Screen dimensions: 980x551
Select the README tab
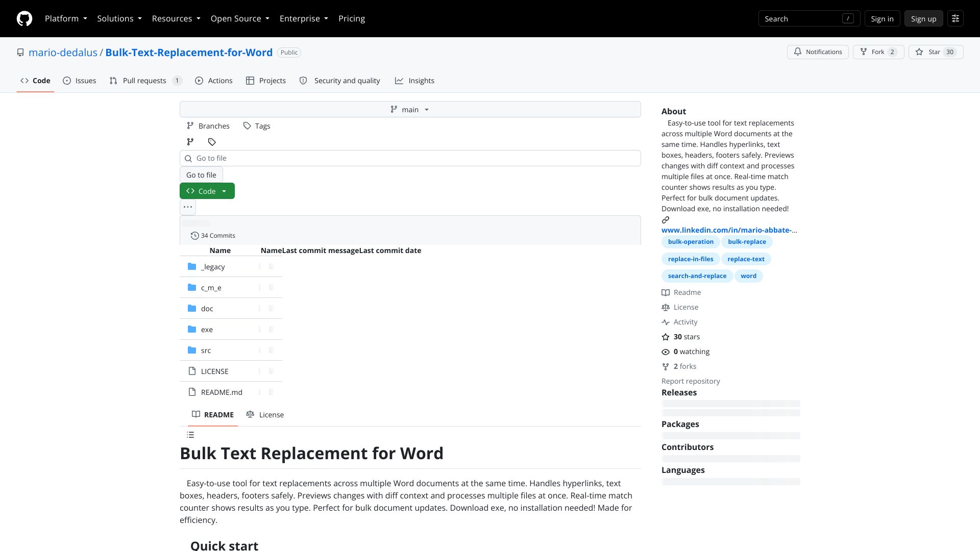coord(213,415)
